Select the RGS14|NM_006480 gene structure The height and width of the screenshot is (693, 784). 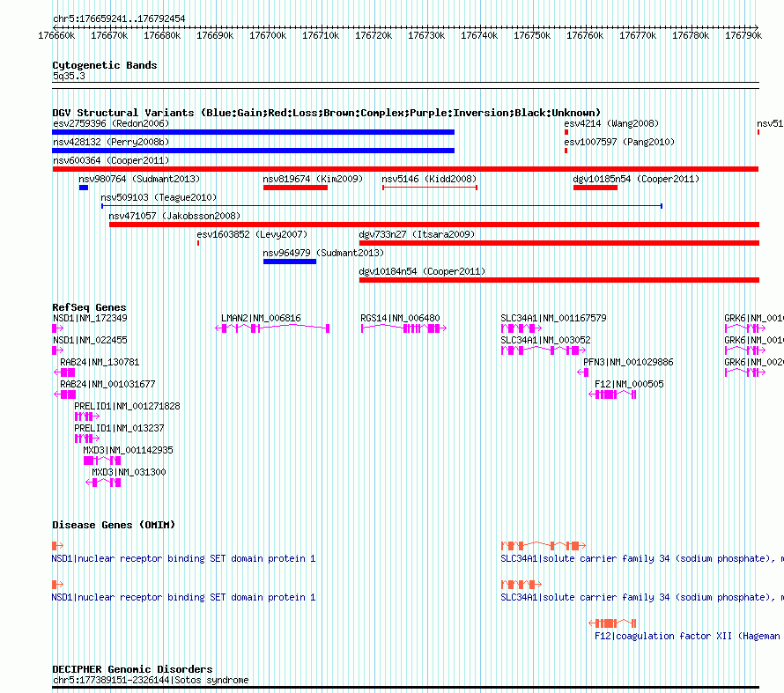pyautogui.click(x=403, y=328)
